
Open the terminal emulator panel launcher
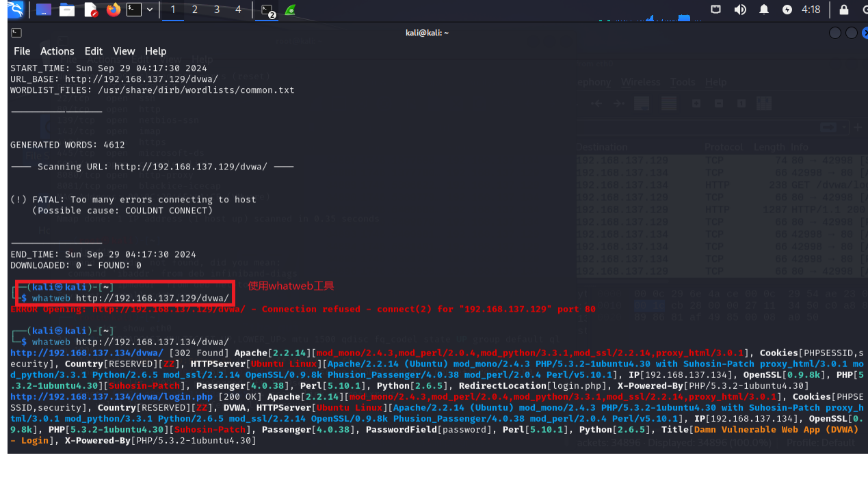click(135, 10)
